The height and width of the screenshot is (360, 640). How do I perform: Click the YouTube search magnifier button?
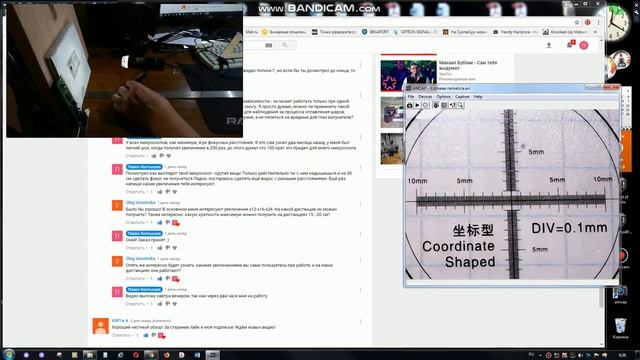coord(285,45)
